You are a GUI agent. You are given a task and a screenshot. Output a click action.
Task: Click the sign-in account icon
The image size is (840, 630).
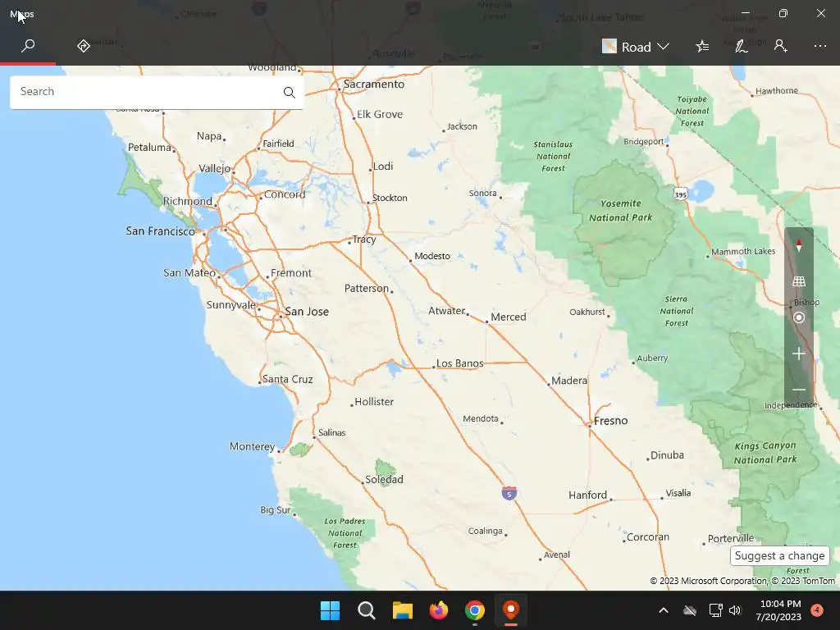[x=781, y=46]
